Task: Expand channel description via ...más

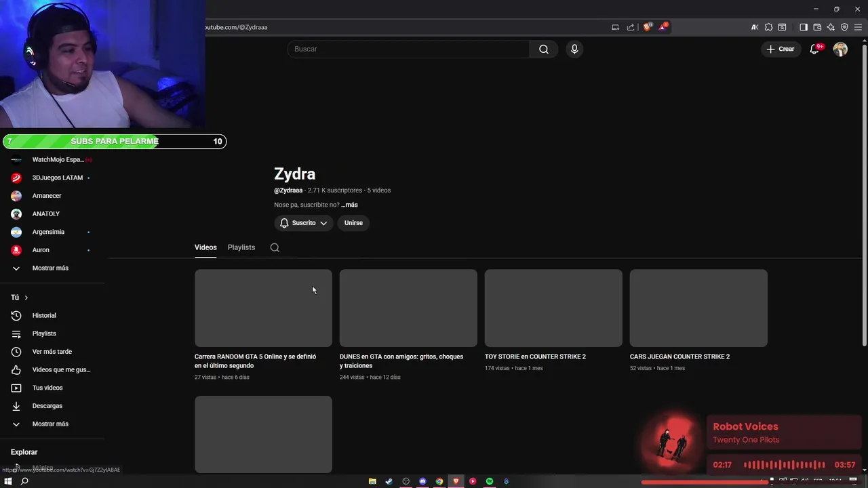Action: point(349,205)
